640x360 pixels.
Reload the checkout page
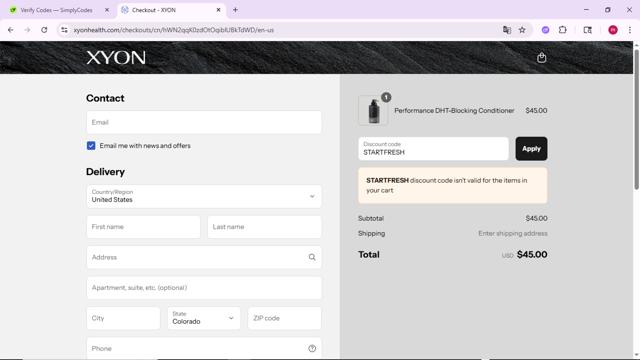[44, 30]
